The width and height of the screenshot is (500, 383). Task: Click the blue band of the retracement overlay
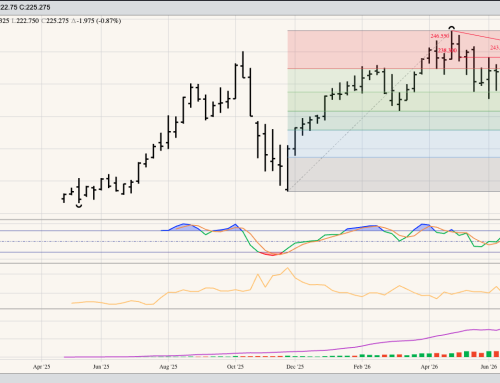coord(393,144)
